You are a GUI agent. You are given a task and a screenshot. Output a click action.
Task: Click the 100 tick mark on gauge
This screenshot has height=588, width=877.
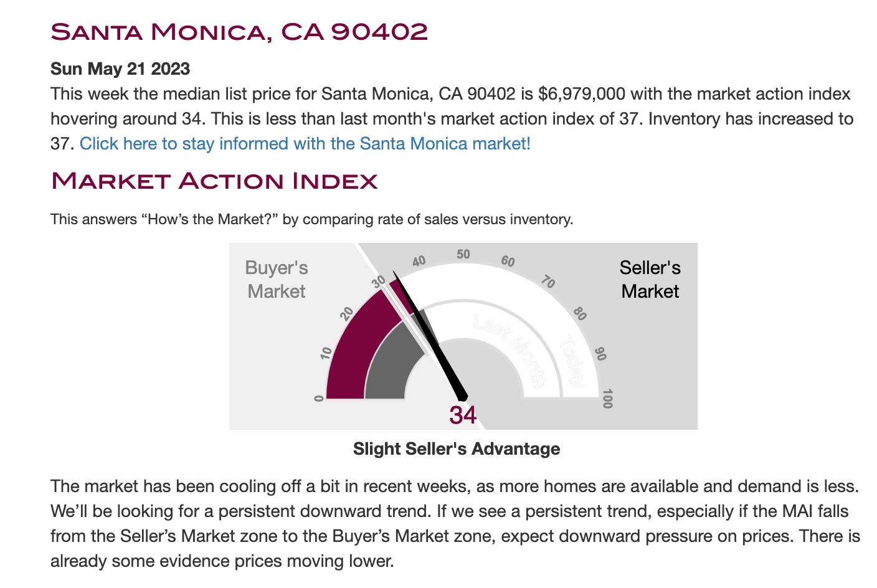click(608, 399)
